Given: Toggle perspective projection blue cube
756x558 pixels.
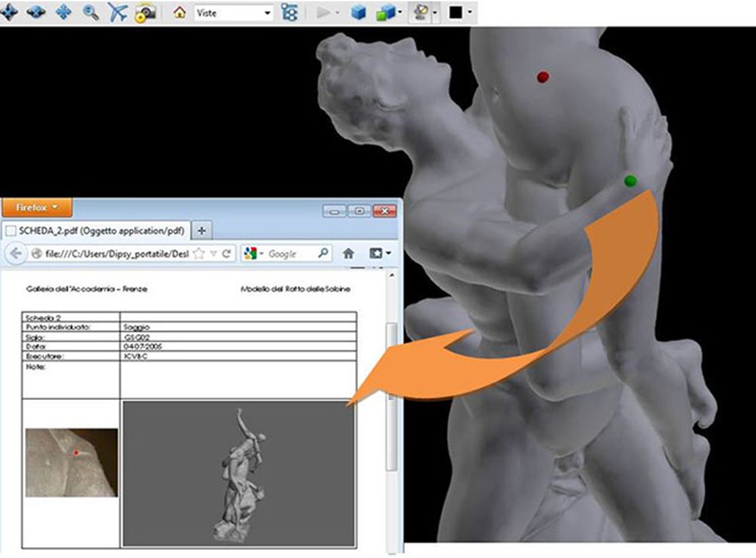Looking at the screenshot, I should pyautogui.click(x=359, y=13).
